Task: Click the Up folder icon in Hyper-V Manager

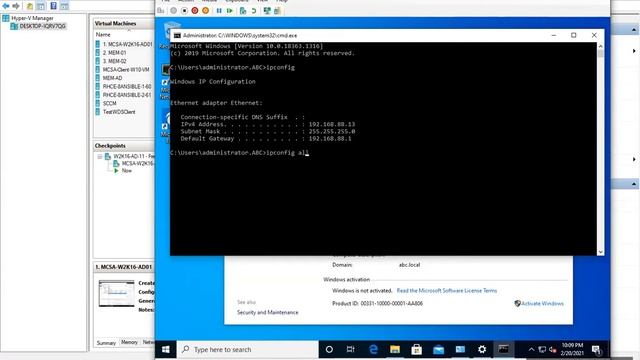Action: coord(30,6)
